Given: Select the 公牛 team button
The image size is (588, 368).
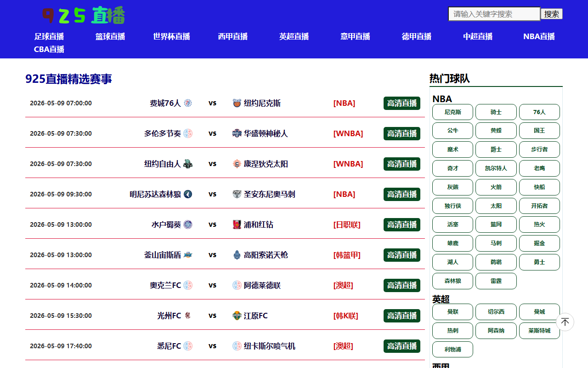Looking at the screenshot, I should point(452,131).
